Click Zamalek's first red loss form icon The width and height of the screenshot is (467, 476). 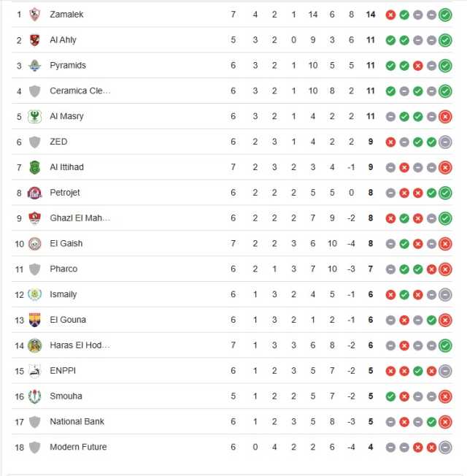[390, 15]
